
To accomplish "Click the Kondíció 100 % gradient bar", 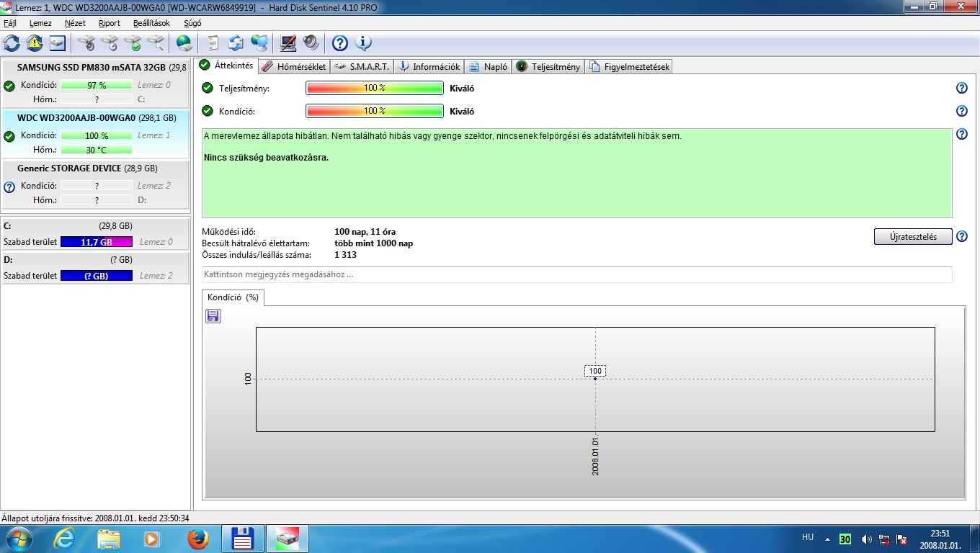I will tap(375, 111).
